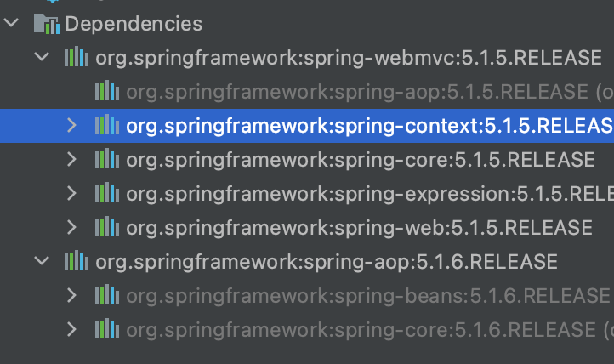Collapse spring-aop 5.1.6.RELEASE node

tap(42, 261)
